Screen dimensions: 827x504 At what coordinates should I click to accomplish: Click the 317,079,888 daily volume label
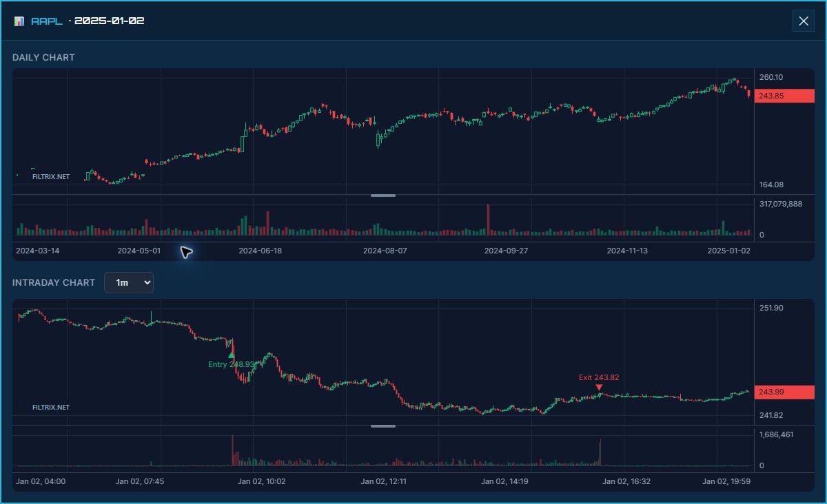[x=781, y=204]
